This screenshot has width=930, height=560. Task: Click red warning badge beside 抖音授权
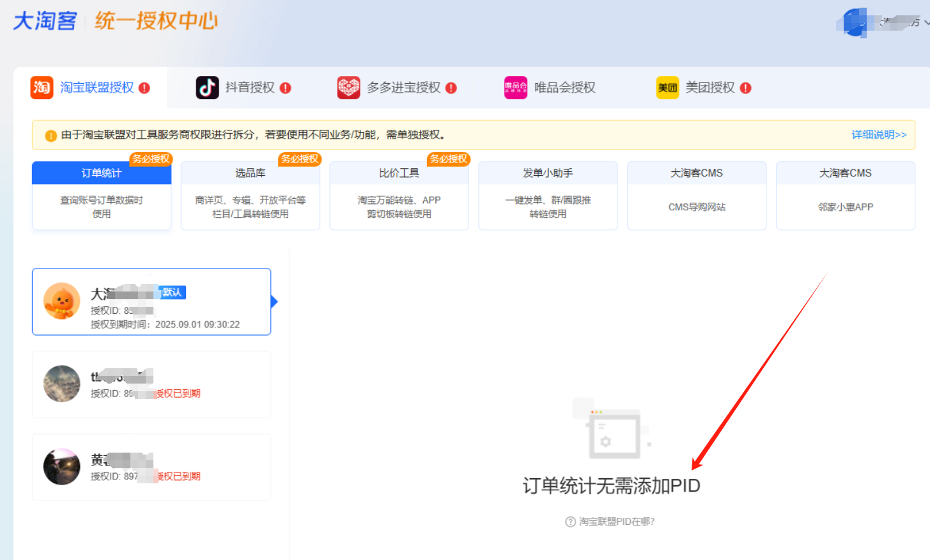click(x=285, y=88)
